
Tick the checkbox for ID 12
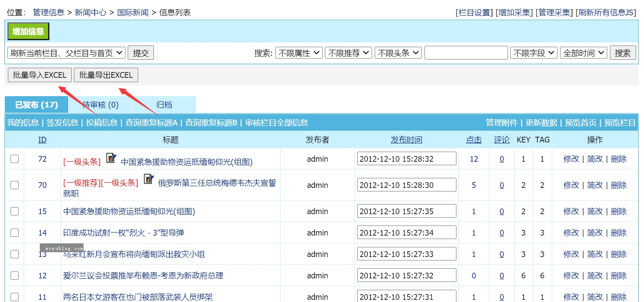click(15, 275)
